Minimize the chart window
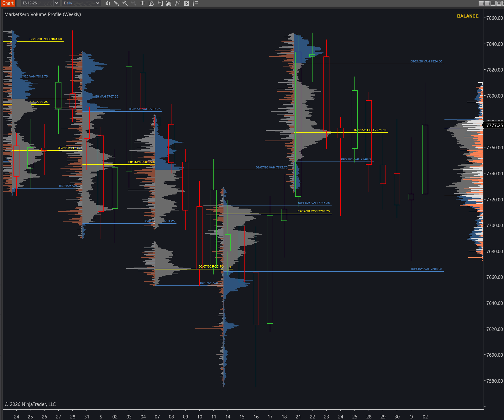504x420 pixels. pos(493,3)
